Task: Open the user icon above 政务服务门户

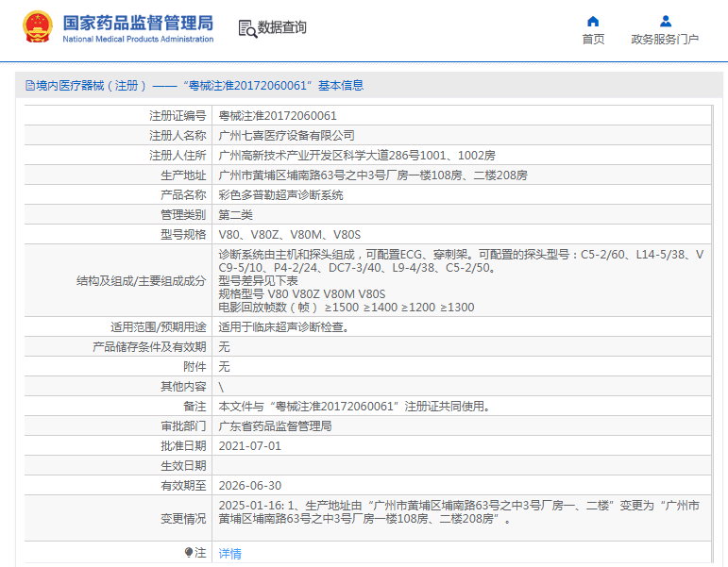Action: point(666,21)
